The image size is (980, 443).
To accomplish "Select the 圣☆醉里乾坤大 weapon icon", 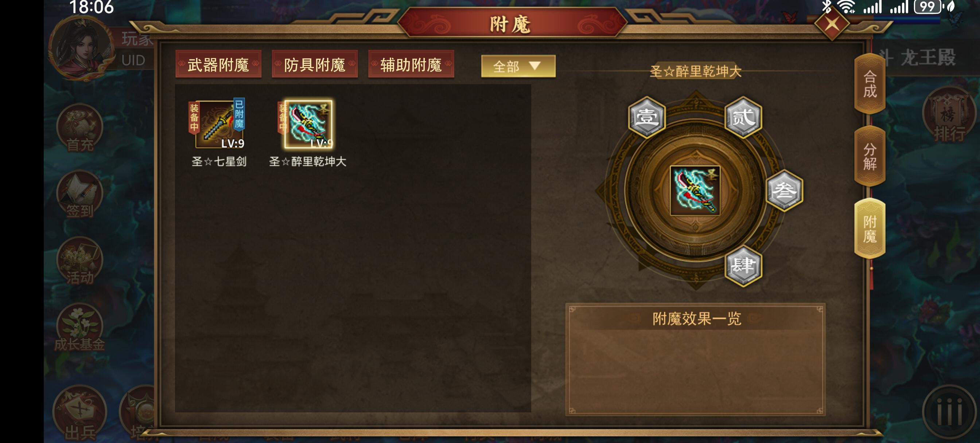I will tap(308, 124).
